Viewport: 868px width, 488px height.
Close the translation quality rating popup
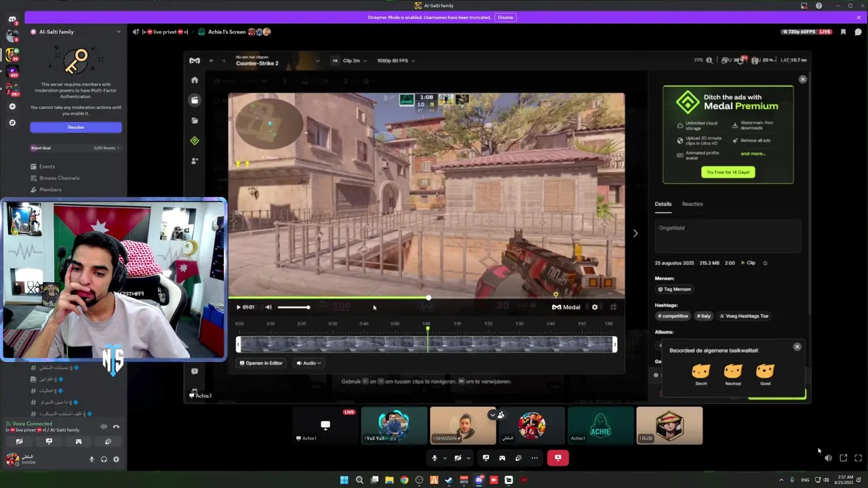pos(797,347)
